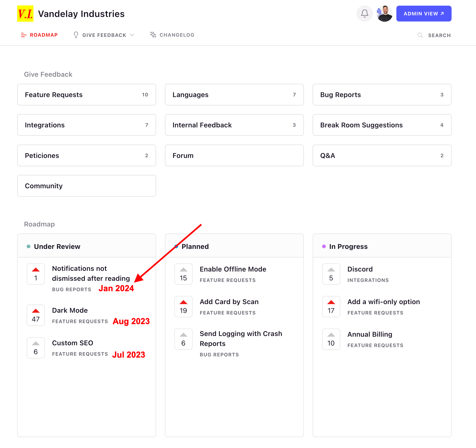Image resolution: width=476 pixels, height=448 pixels.
Task: Open the Internal Feedback board
Action: pyautogui.click(x=234, y=125)
